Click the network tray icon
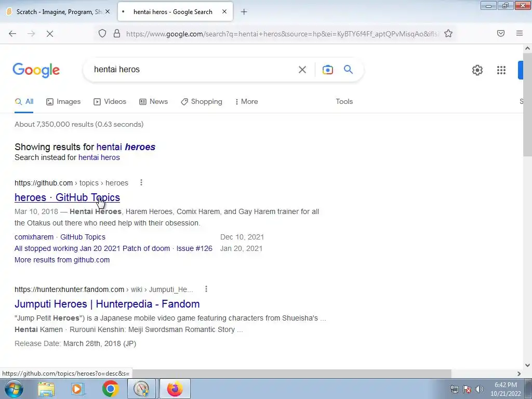 pyautogui.click(x=454, y=389)
